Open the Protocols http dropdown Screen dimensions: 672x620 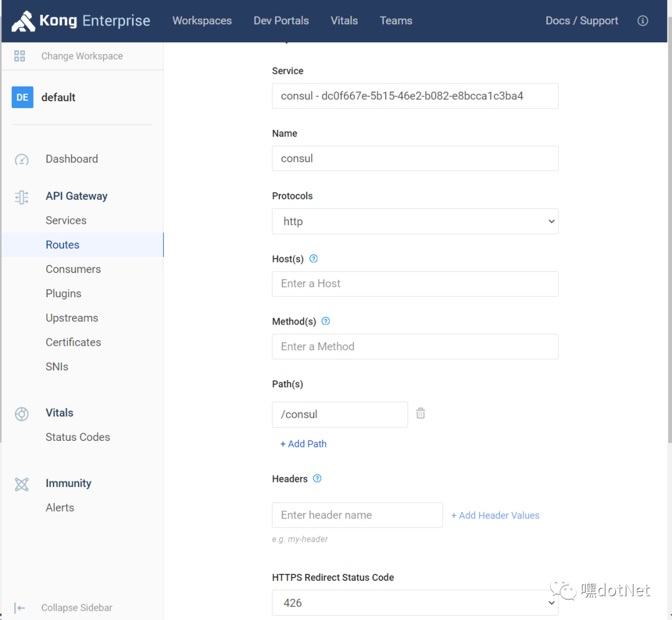pos(415,221)
